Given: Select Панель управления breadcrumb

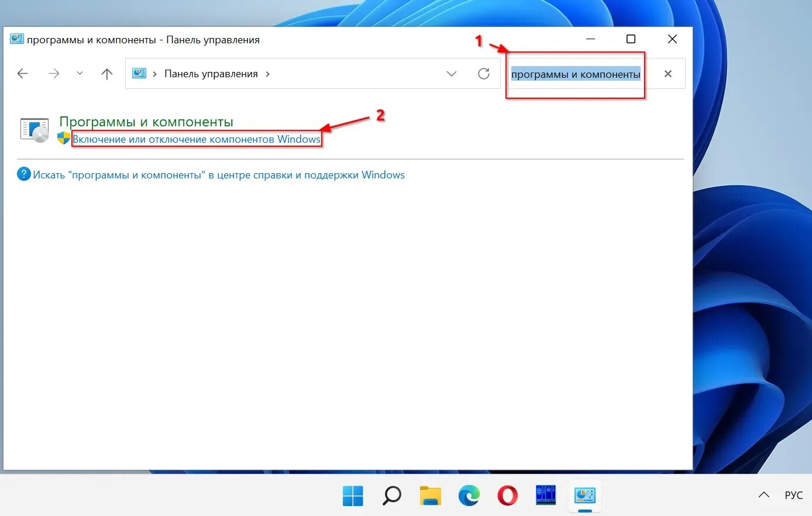Looking at the screenshot, I should coord(211,74).
